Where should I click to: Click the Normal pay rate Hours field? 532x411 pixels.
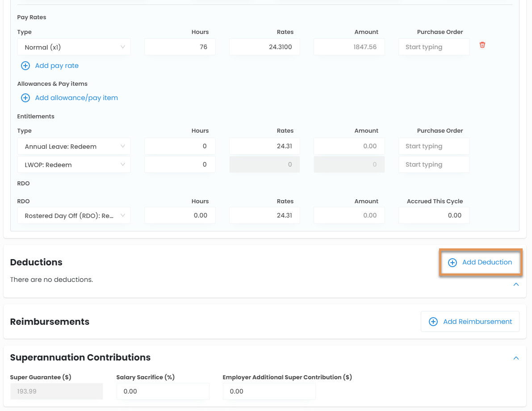coord(180,47)
